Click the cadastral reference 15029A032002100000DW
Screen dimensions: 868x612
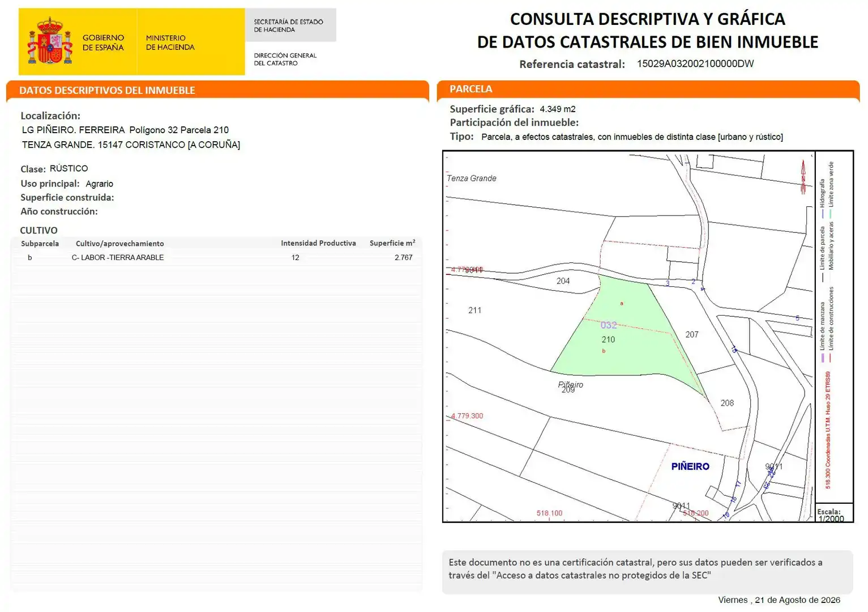pyautogui.click(x=695, y=63)
